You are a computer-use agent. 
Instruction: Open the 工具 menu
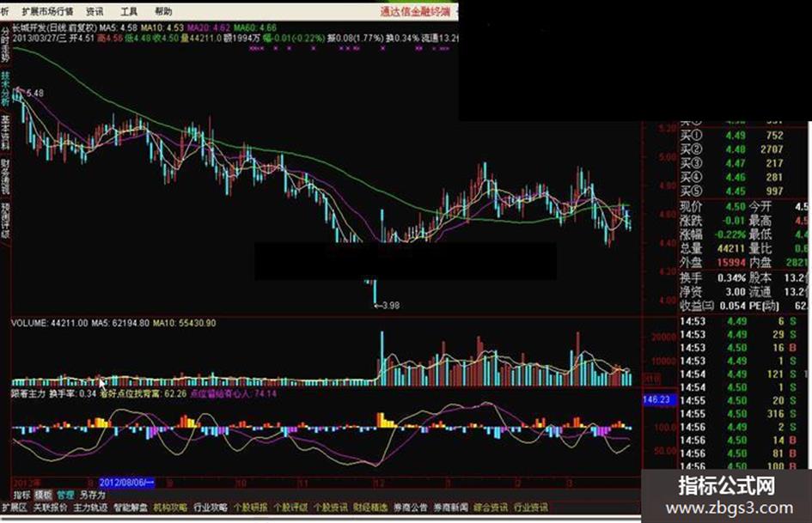click(129, 11)
